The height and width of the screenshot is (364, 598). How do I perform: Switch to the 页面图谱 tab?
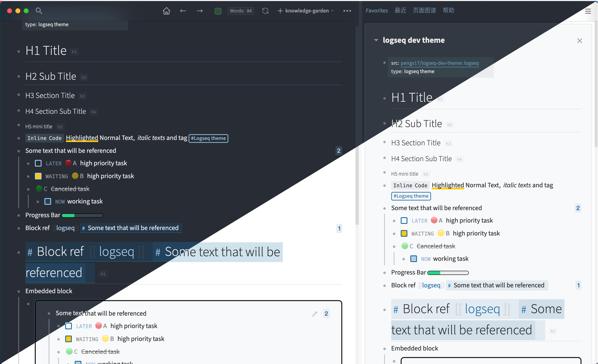click(x=424, y=10)
